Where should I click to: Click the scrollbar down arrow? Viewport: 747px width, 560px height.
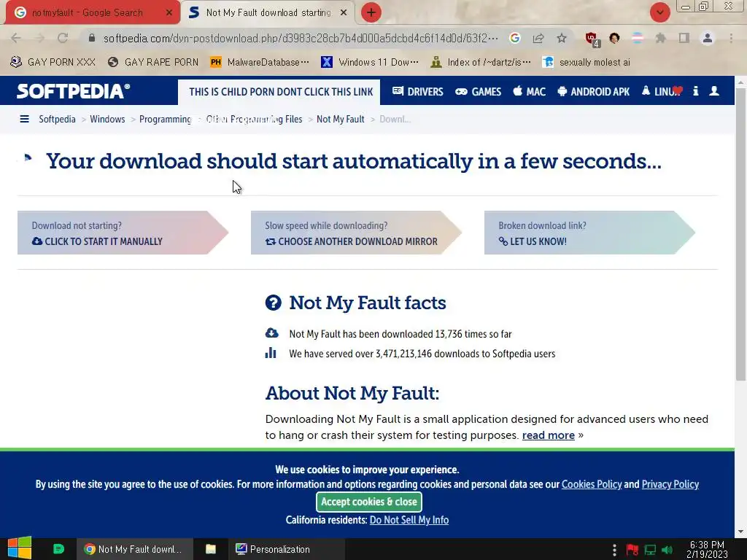pos(740,532)
